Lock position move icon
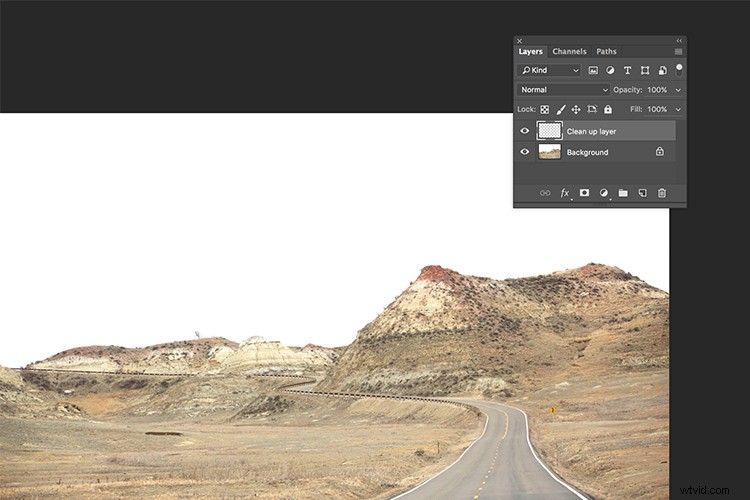This screenshot has width=750, height=500. point(576,110)
